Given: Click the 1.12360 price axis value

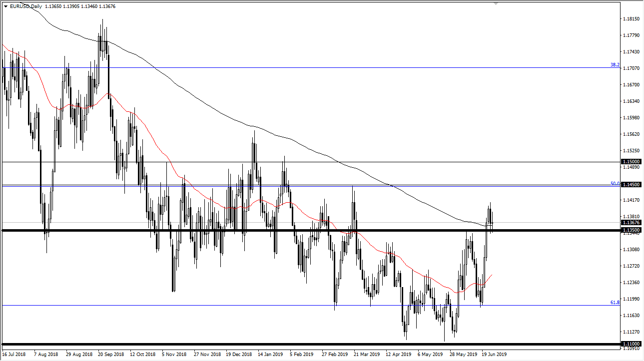Looking at the screenshot, I should [x=632, y=282].
